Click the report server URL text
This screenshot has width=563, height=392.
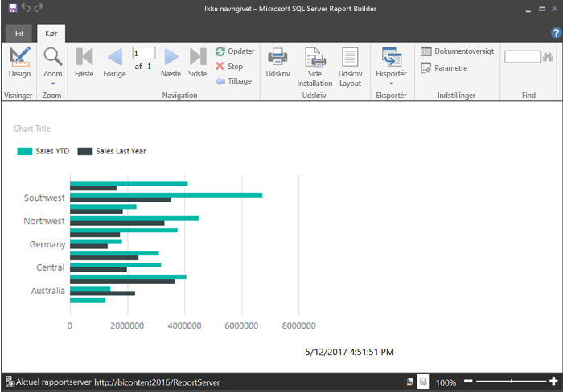(x=157, y=382)
